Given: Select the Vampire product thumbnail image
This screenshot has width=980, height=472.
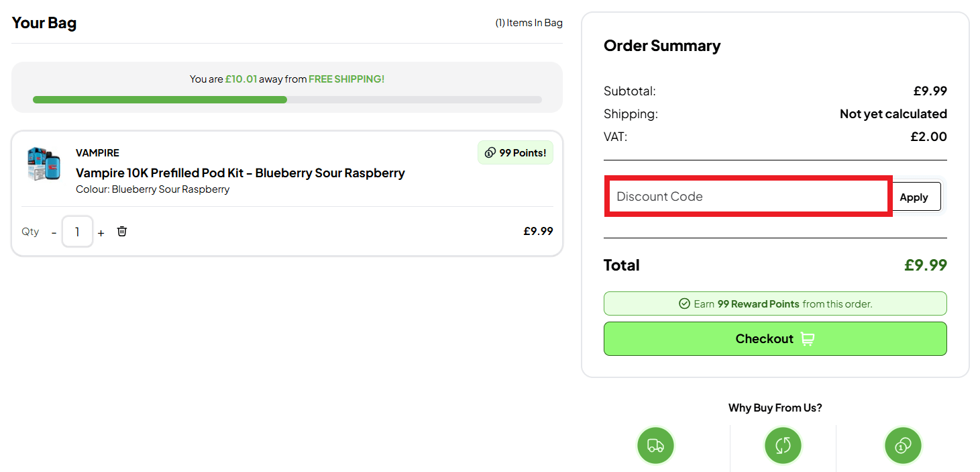Looking at the screenshot, I should click(x=43, y=163).
